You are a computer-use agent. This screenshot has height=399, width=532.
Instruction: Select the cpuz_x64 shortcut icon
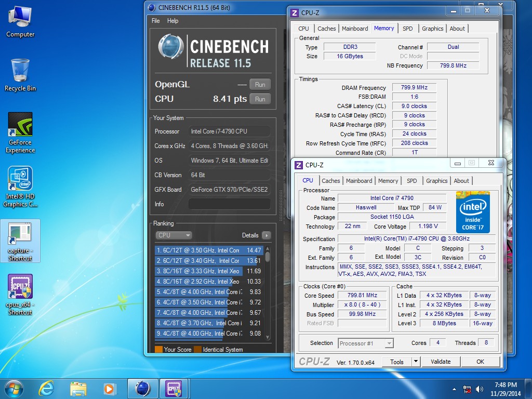pos(20,295)
